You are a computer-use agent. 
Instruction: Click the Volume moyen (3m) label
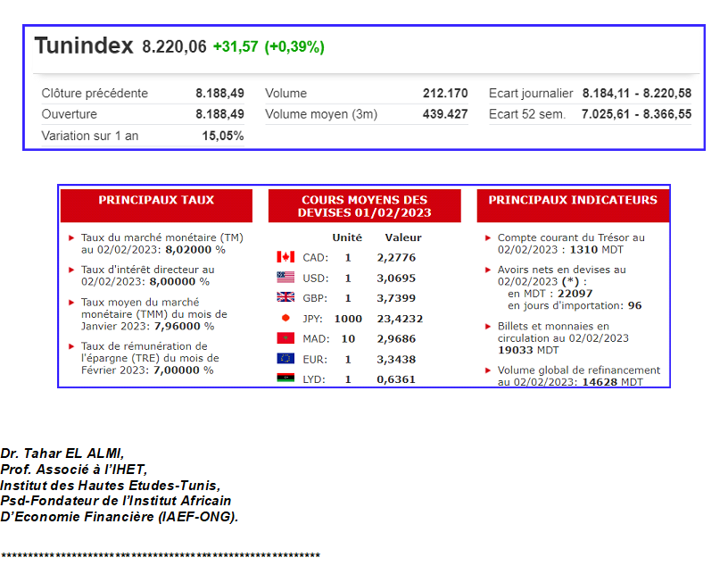(321, 114)
